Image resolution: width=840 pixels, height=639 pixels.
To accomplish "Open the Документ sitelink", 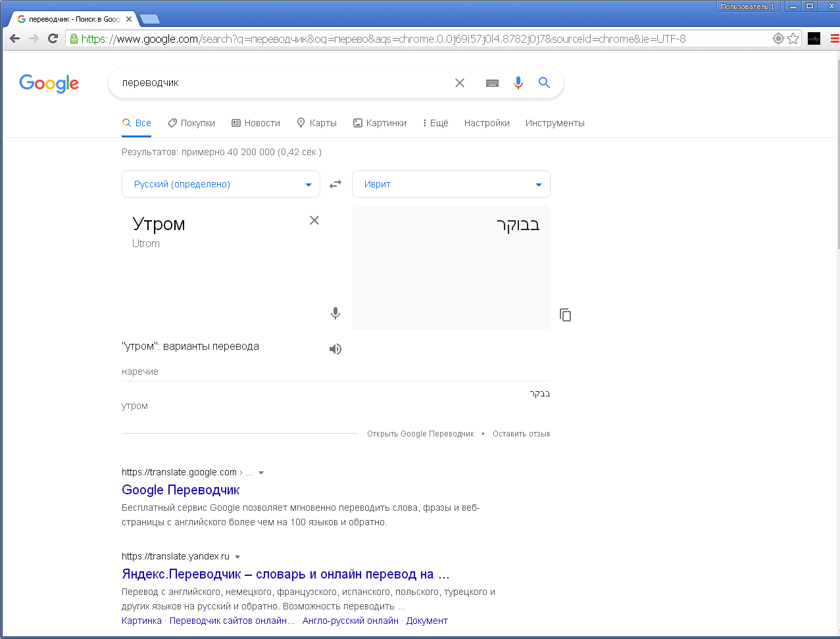I will 427,621.
